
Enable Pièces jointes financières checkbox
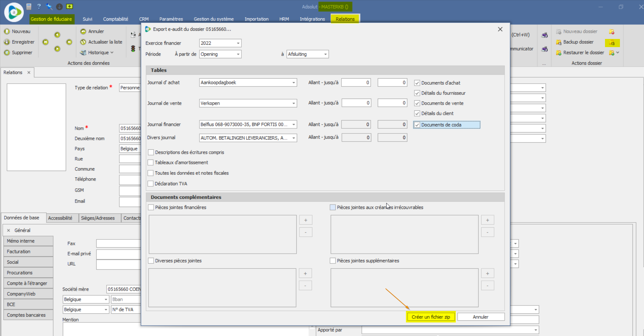[151, 207]
